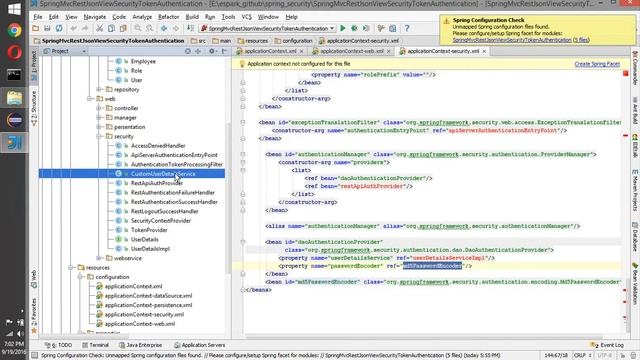The height and width of the screenshot is (360, 640).
Task: Select RestLogoutSuccessHandler in tree
Action: point(164,211)
